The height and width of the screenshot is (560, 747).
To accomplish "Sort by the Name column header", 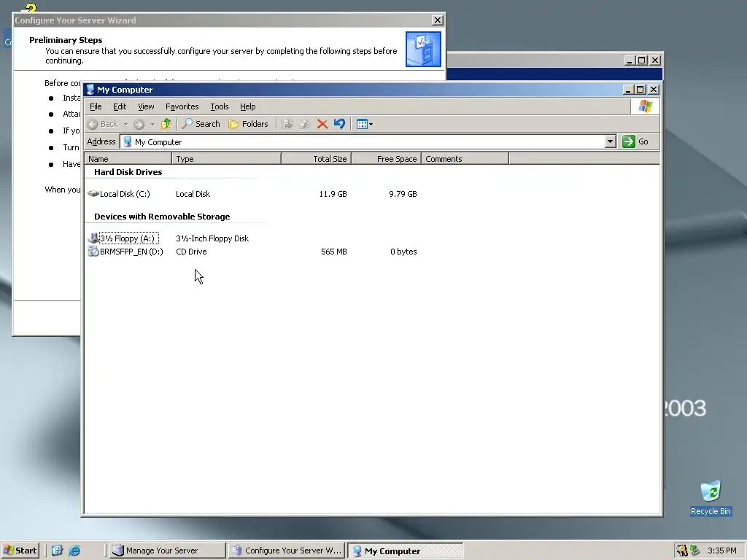I will pyautogui.click(x=128, y=158).
